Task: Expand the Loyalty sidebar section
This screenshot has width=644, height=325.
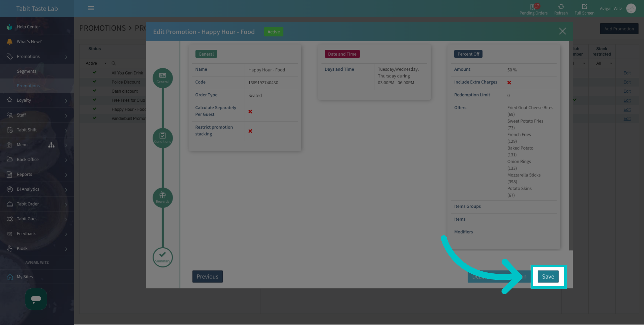Action: 37,100
